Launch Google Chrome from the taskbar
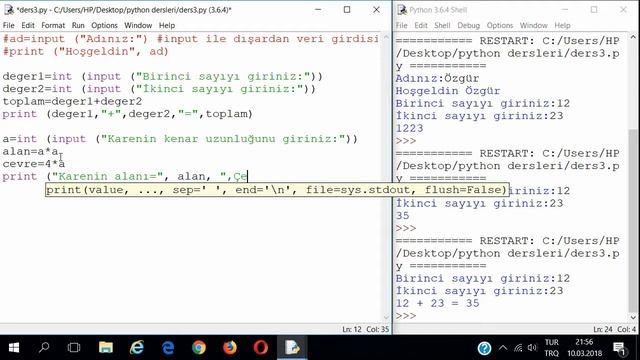The image size is (640, 360). 199,347
